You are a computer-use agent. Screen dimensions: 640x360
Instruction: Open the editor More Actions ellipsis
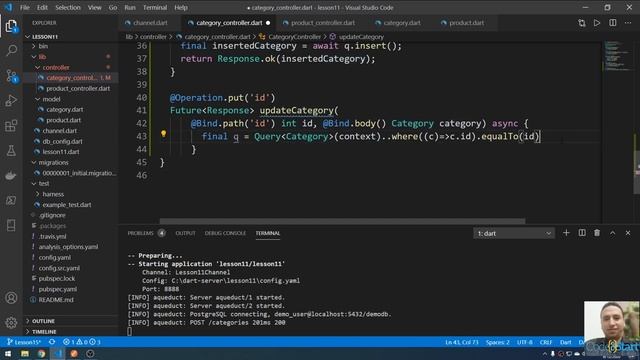pos(628,23)
